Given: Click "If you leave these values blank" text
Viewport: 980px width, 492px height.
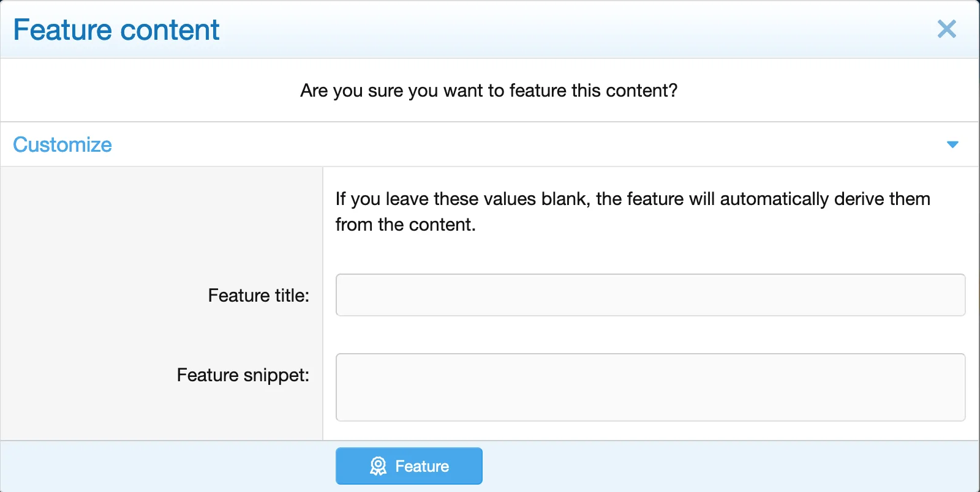Looking at the screenshot, I should (462, 199).
